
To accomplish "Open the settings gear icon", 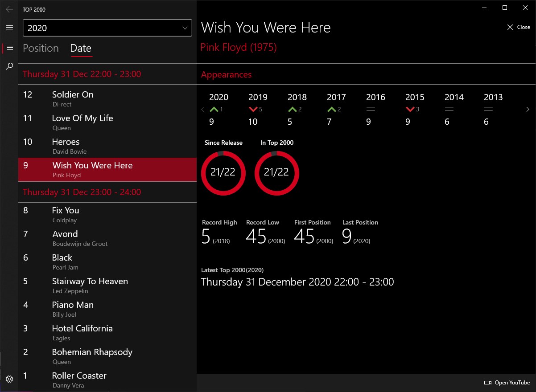I will 9,379.
